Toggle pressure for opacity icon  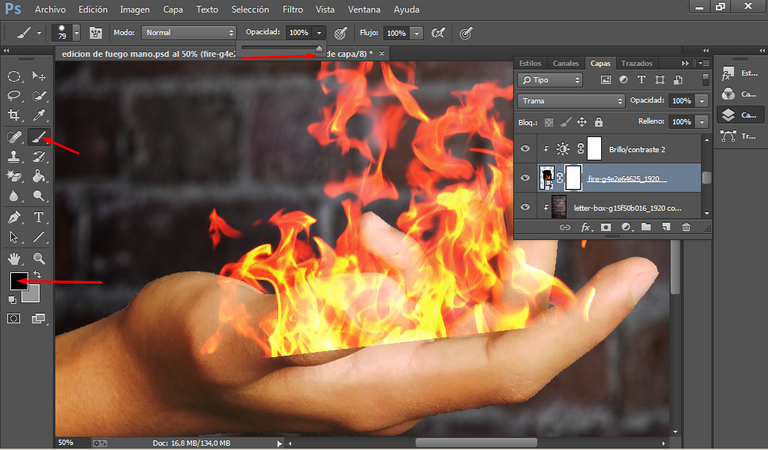pos(340,33)
